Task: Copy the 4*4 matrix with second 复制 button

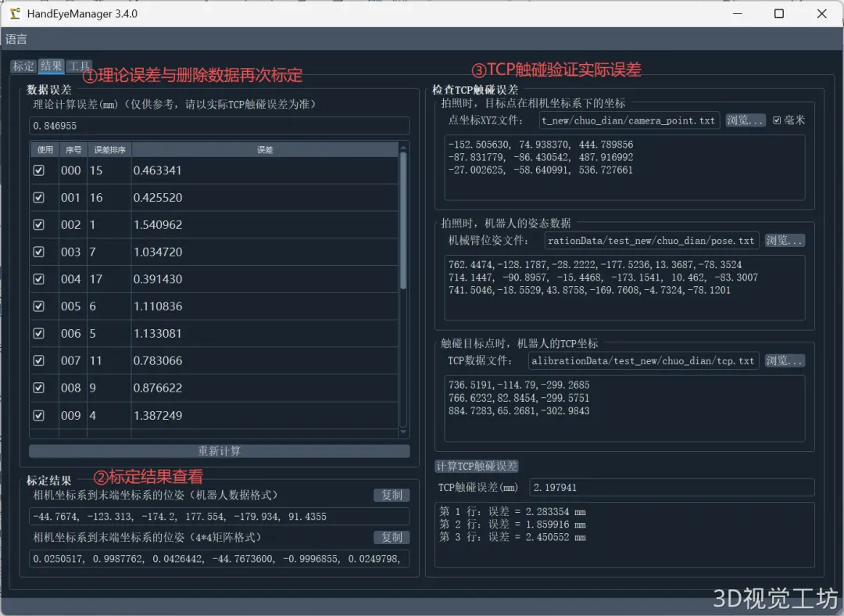Action: (392, 537)
